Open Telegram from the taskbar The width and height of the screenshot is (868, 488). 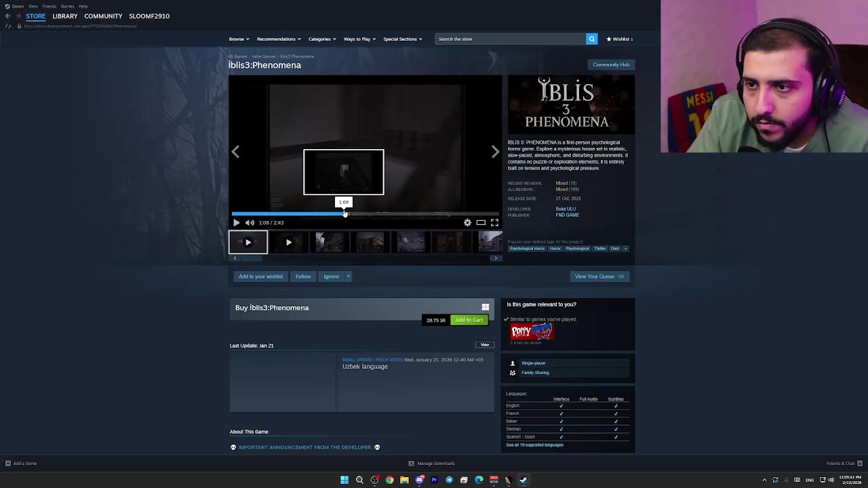(449, 480)
